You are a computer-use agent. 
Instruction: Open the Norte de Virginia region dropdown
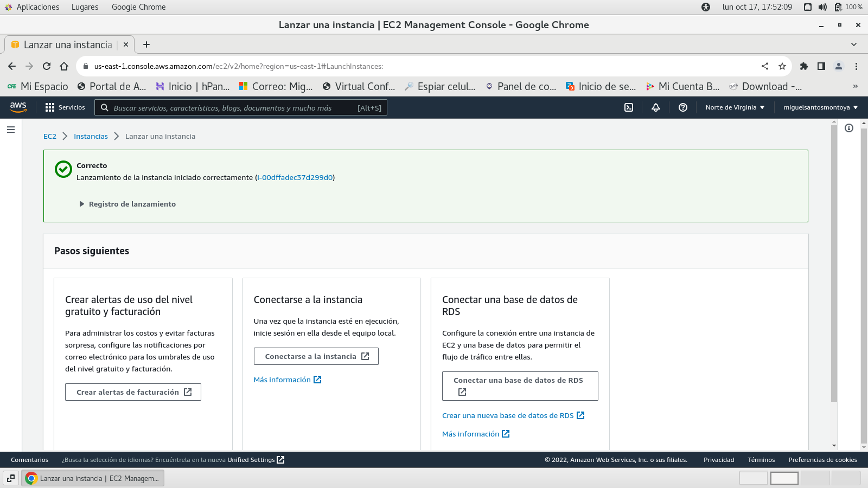[x=735, y=107]
